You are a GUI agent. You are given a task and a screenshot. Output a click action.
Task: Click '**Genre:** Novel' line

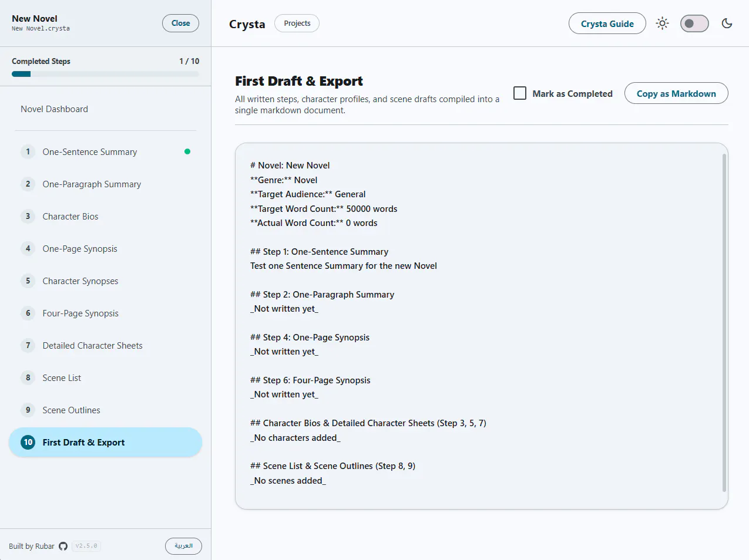[284, 180]
